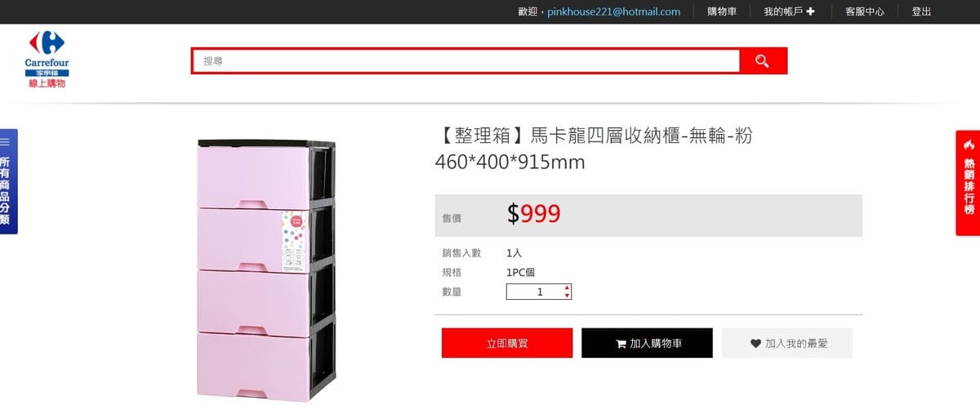Click the heart icon in 加入我的最愛
The height and width of the screenshot is (415, 980).
[x=755, y=344]
